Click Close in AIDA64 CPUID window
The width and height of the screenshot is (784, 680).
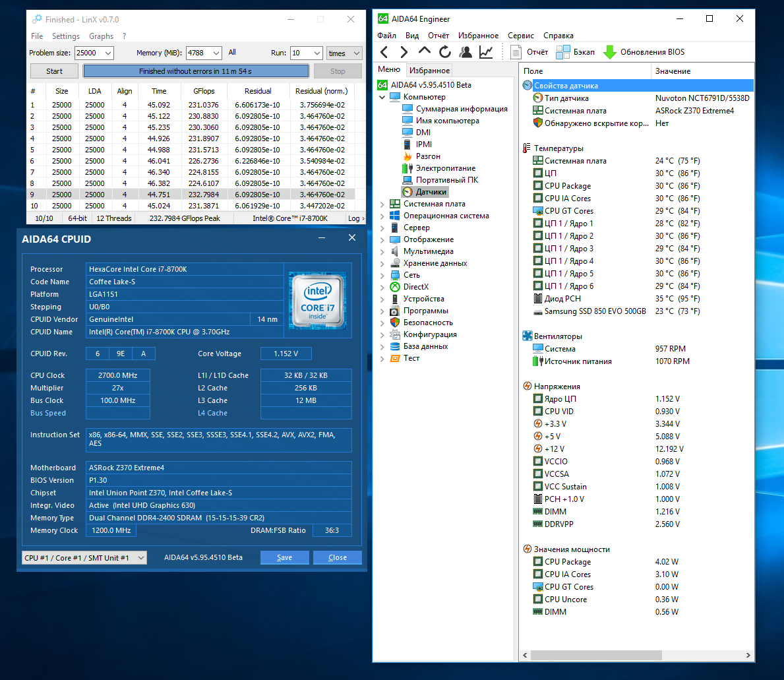pos(338,557)
